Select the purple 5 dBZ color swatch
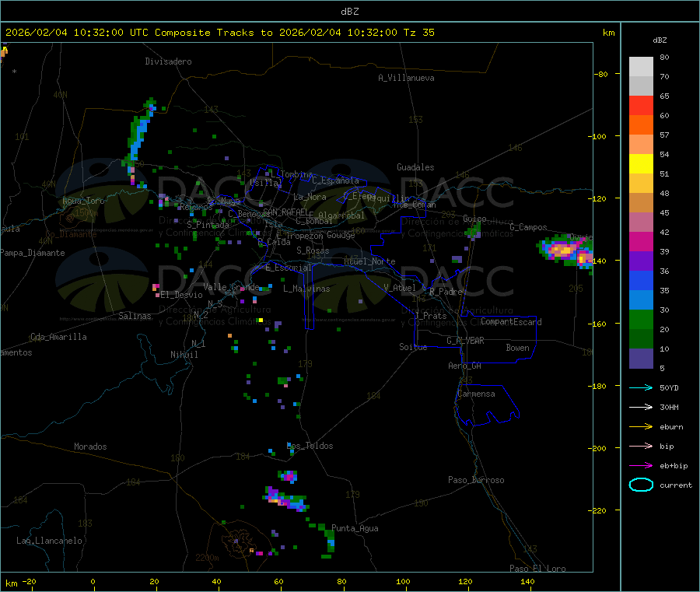 coord(641,359)
